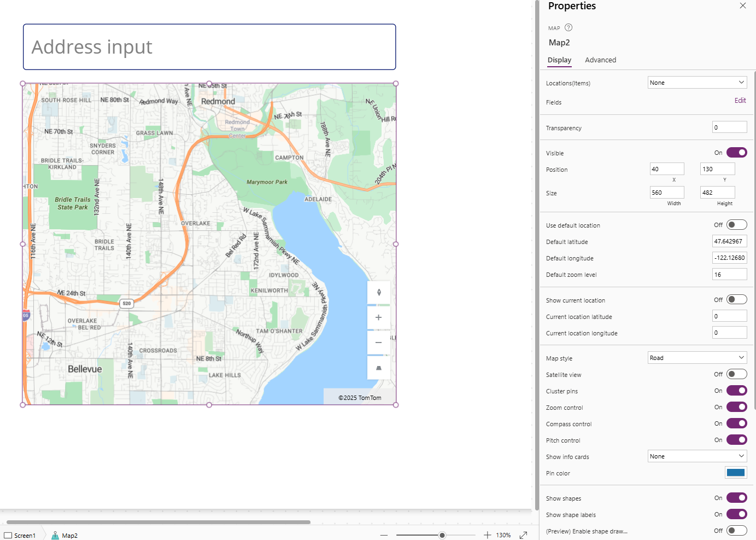Enable Use default location toggle

[x=736, y=225]
